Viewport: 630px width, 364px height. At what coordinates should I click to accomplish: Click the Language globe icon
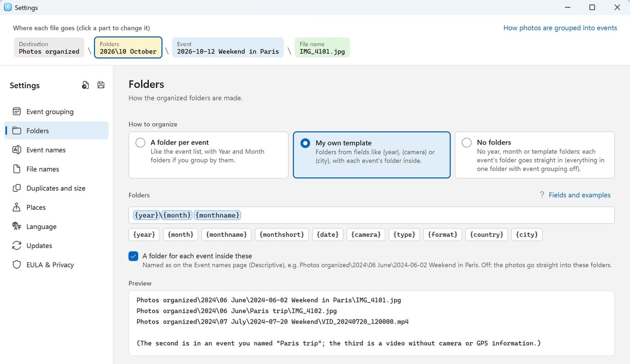point(17,226)
